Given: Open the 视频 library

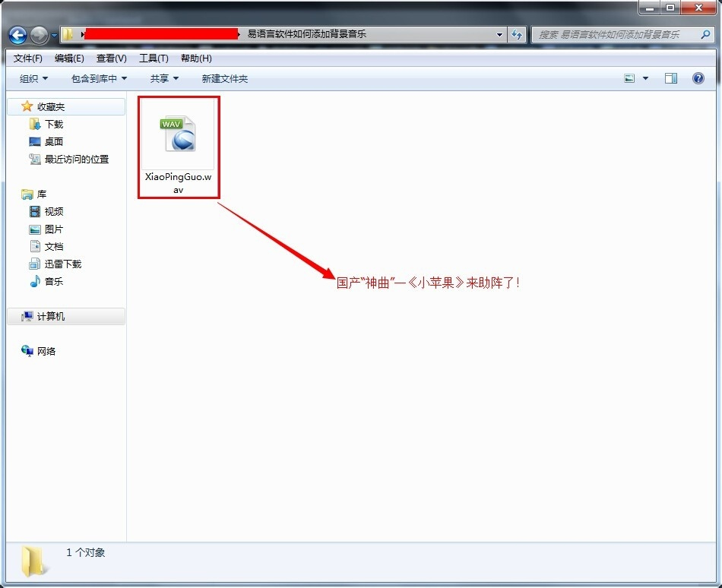Looking at the screenshot, I should pos(54,212).
